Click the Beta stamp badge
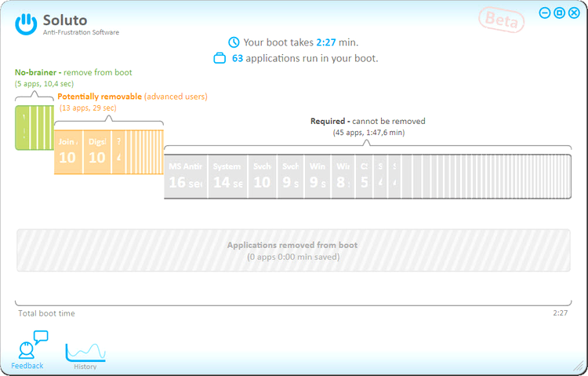This screenshot has height=376, width=588. tap(502, 20)
